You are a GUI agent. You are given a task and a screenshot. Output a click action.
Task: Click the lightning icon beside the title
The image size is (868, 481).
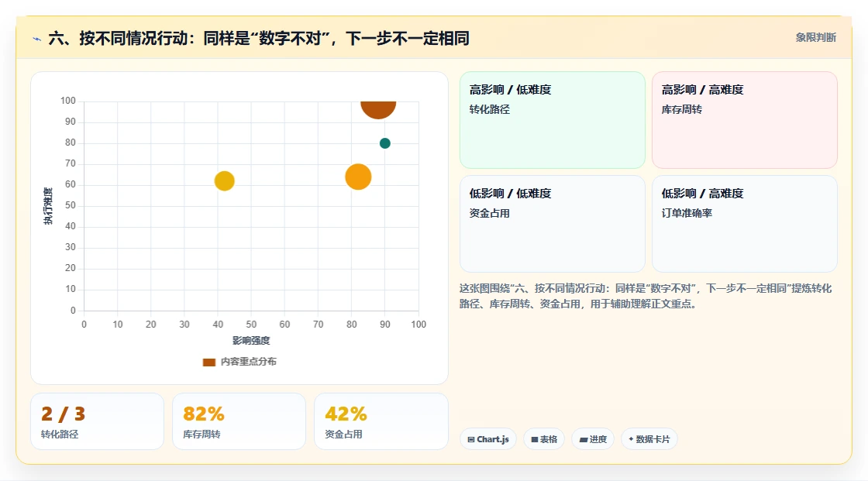point(37,39)
